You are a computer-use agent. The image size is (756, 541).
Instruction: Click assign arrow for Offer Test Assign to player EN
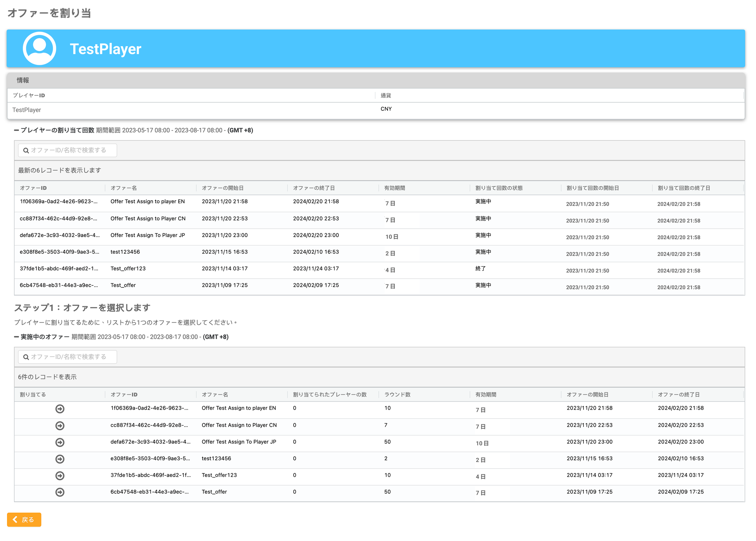(60, 409)
